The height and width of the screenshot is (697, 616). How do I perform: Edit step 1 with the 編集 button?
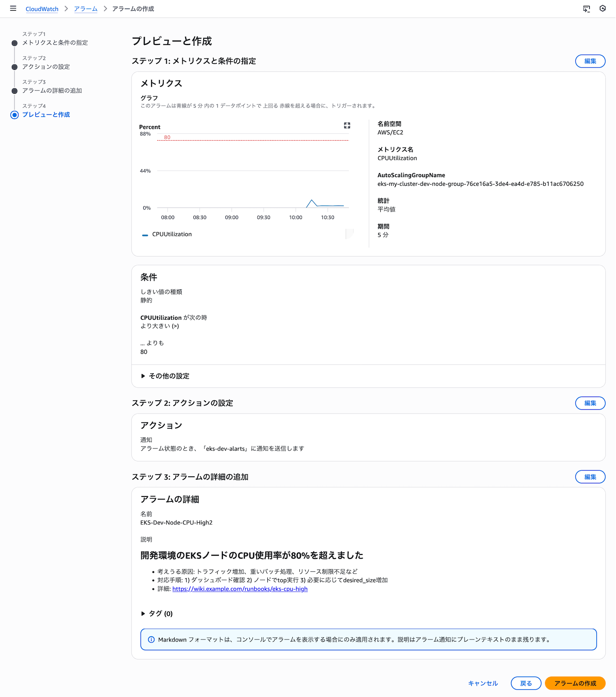(590, 61)
